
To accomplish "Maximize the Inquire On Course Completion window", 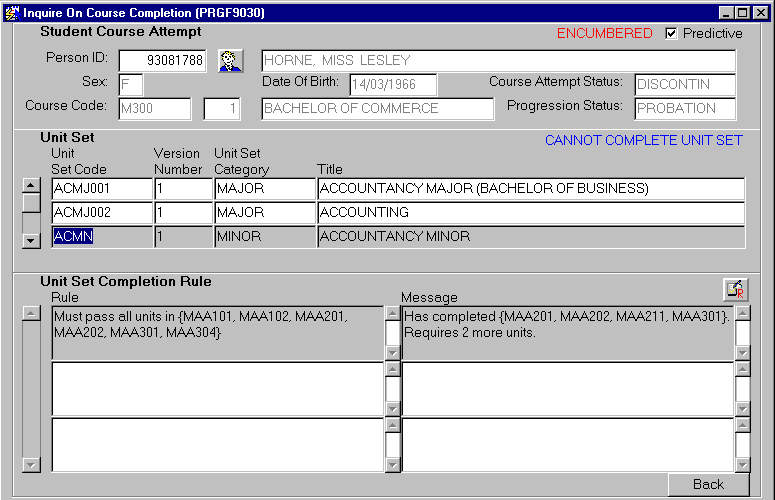I will click(x=742, y=12).
